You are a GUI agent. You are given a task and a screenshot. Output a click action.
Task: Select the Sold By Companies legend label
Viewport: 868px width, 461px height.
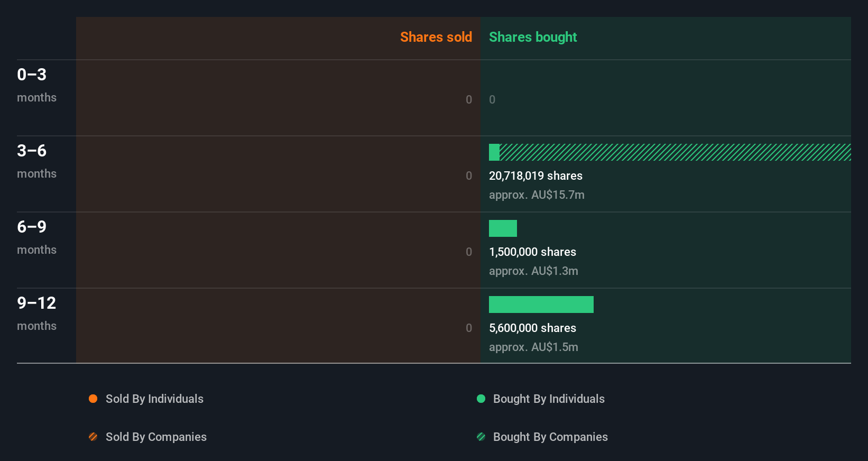coord(156,437)
